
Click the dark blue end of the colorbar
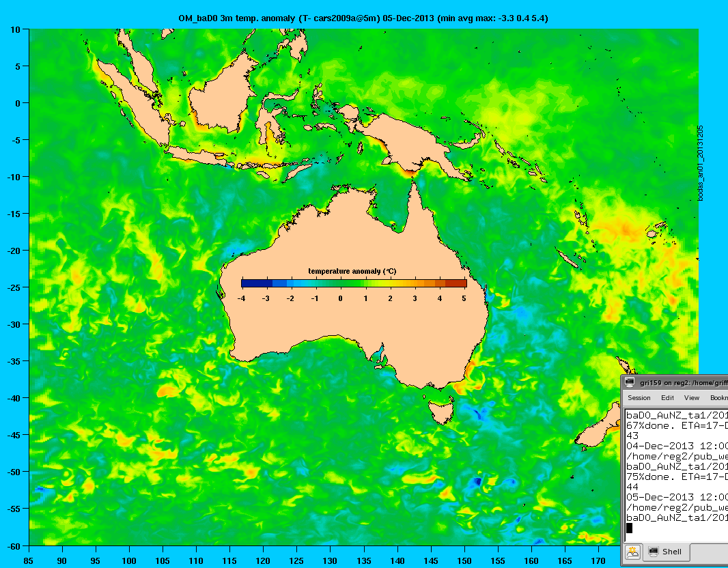pos(256,283)
